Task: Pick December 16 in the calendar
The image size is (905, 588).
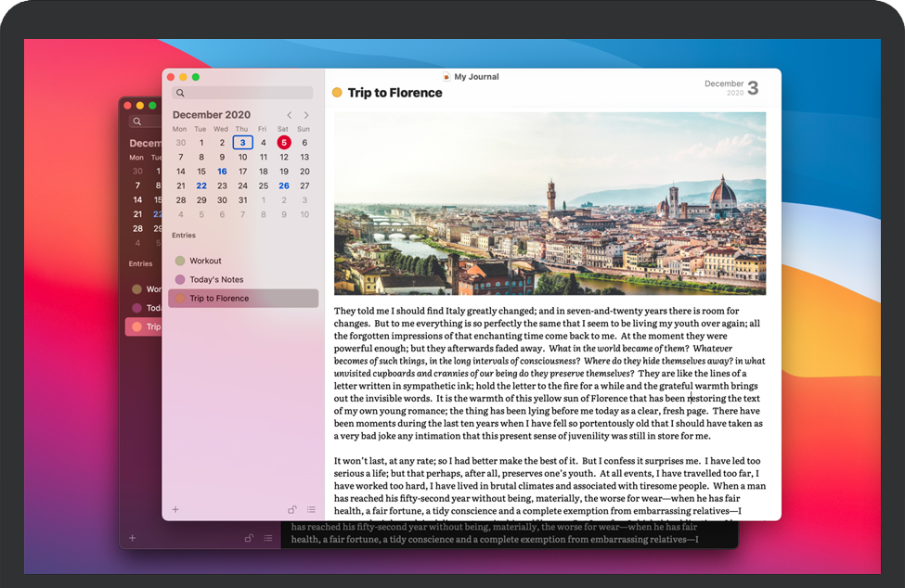Action: (222, 172)
